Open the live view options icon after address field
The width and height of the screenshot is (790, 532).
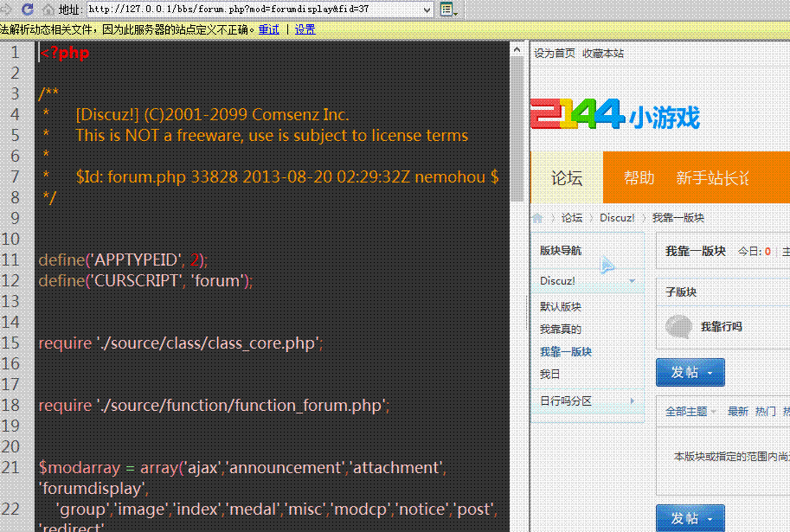pos(447,9)
